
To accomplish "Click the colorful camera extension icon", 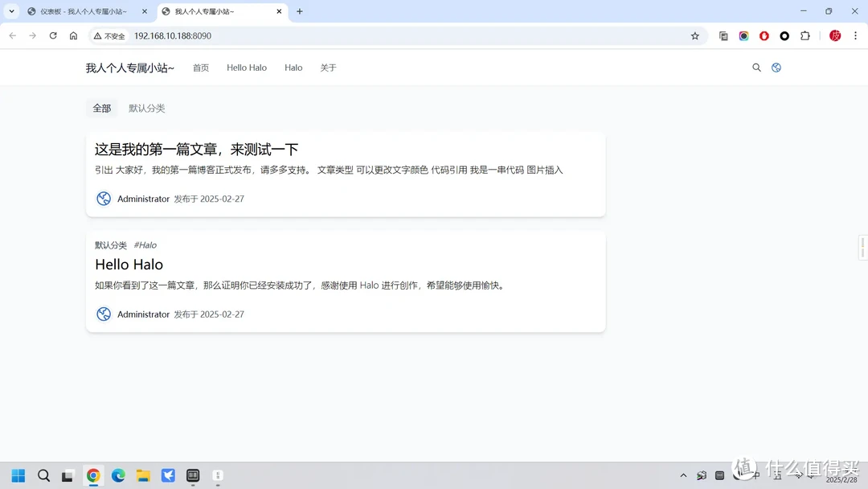I will pos(743,35).
